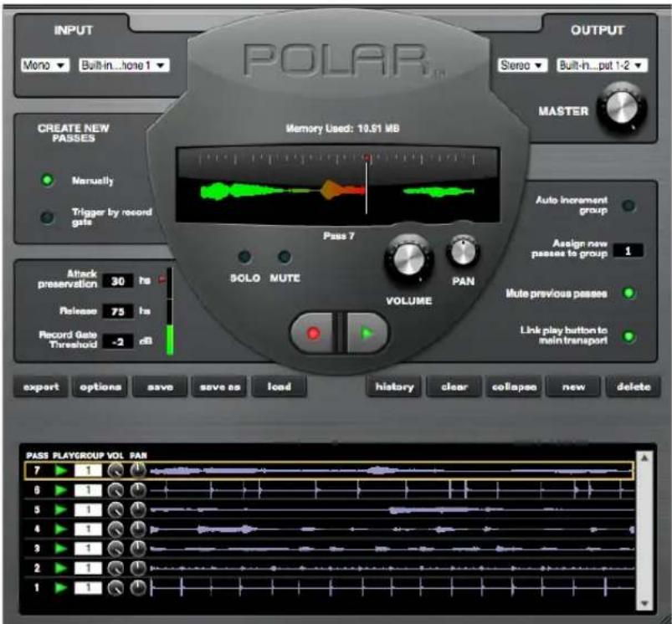This screenshot has width=672, height=624.
Task: Click the pan knob of pass 4 row
Action: click(138, 529)
